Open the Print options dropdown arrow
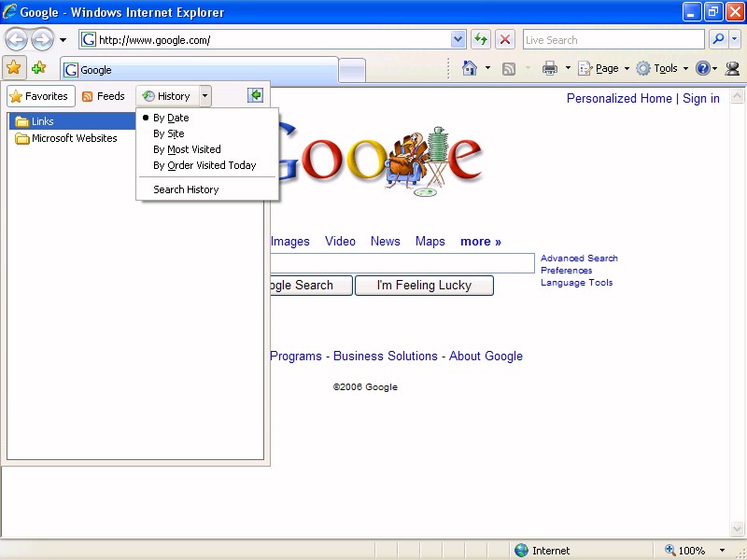 pyautogui.click(x=568, y=68)
